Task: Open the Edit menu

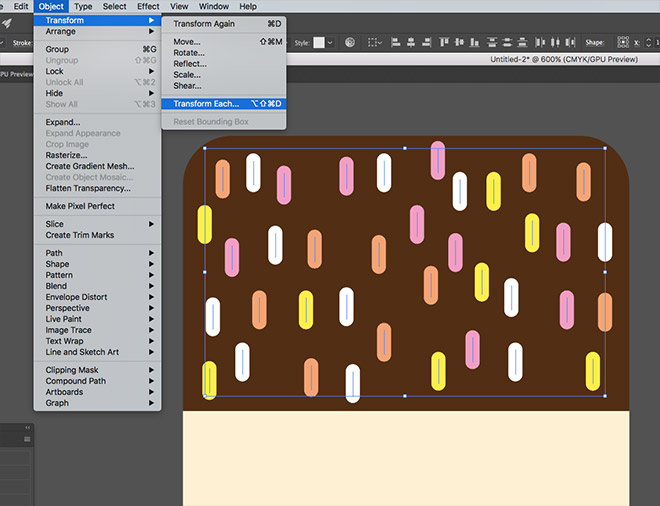Action: pyautogui.click(x=21, y=6)
